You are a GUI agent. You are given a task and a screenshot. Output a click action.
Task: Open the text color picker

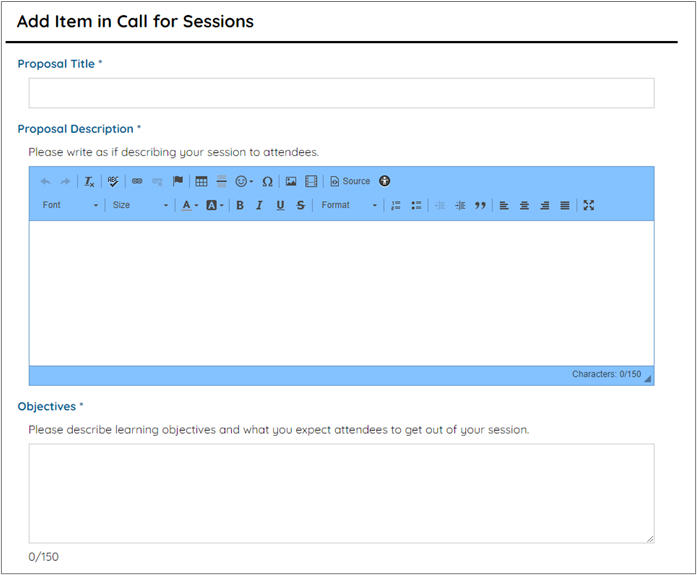(x=189, y=205)
